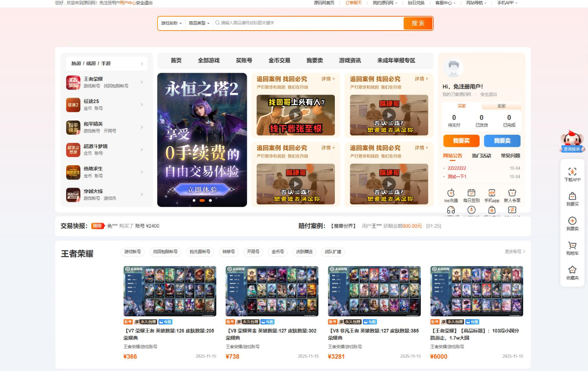This screenshot has width=588, height=371.
Task: Click the blue 我要卖 button
Action: tap(502, 141)
